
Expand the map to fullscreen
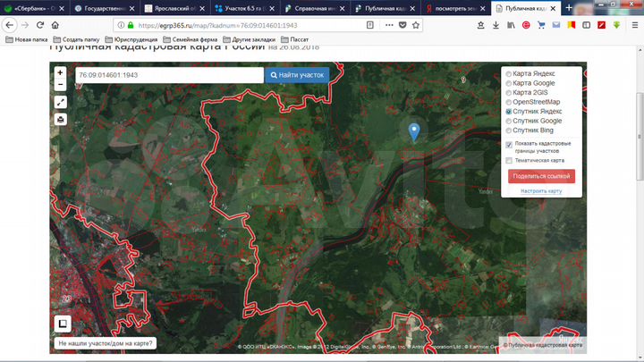coord(61,102)
